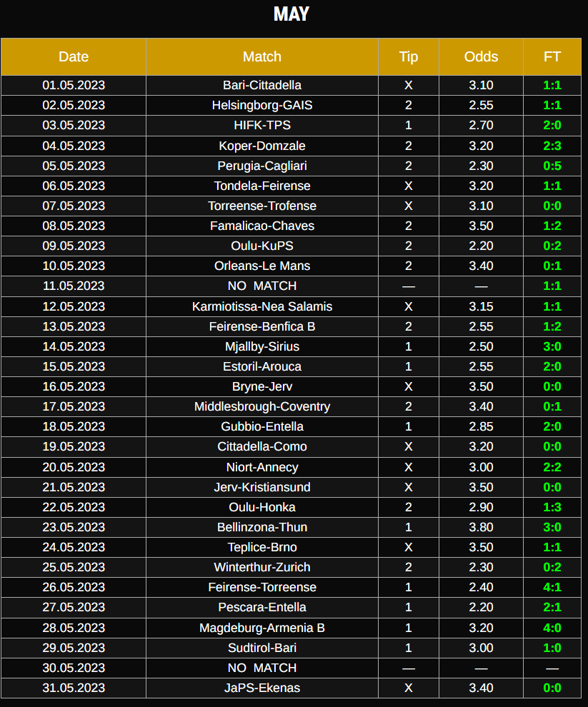Click the Date column header
This screenshot has width=588, height=707.
click(74, 57)
